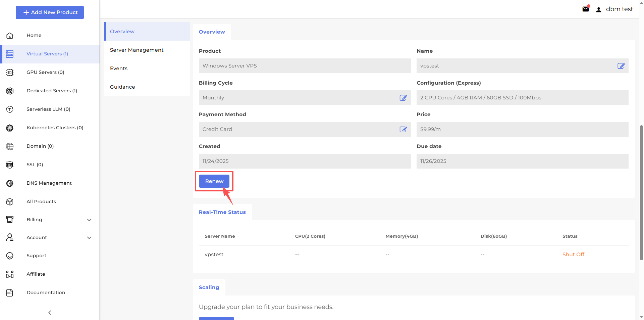Image resolution: width=644 pixels, height=320 pixels.
Task: Open GPU Servers (0) link
Action: point(45,72)
